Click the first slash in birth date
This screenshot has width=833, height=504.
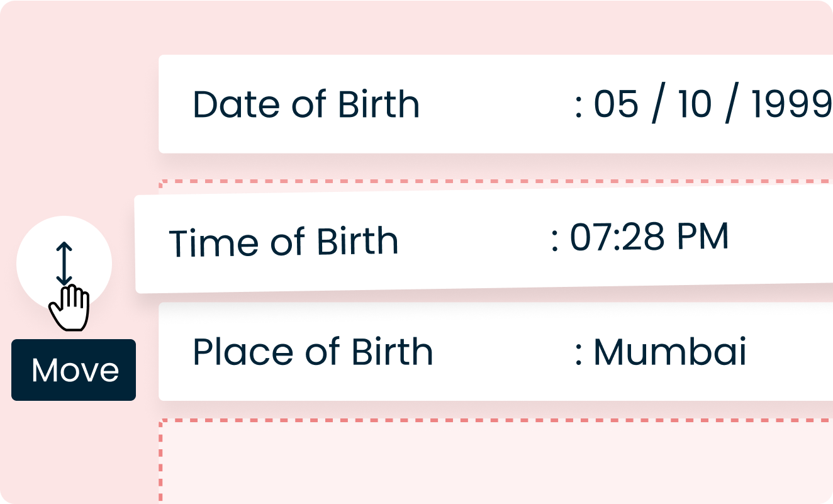point(656,105)
